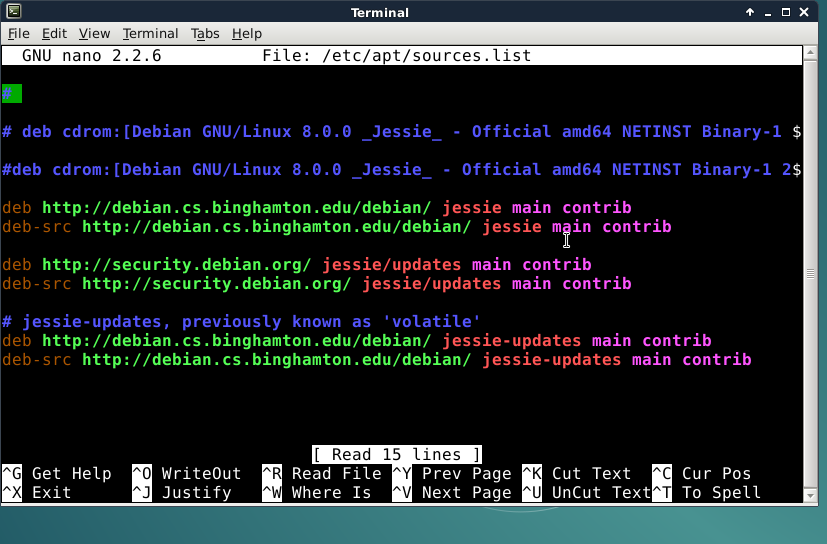Click the 'Terminal' window title text
Viewport: 827px width, 544px height.
380,13
